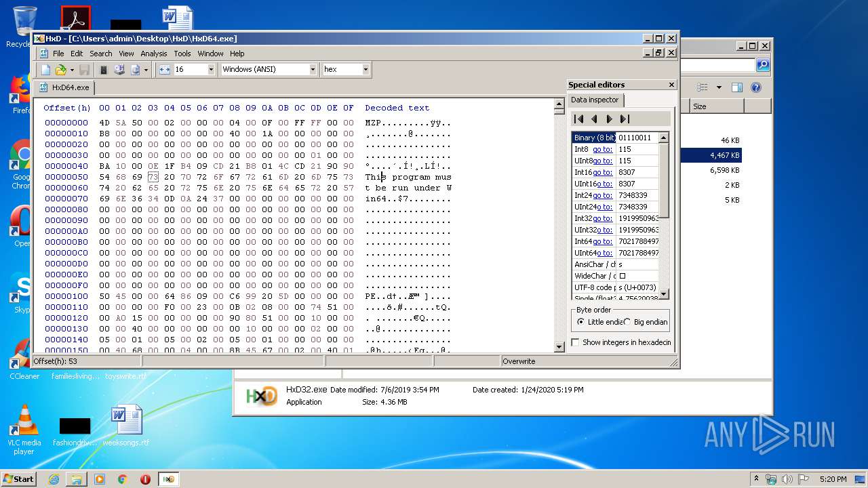Click the Data inspector list scrollbar down arrow

[664, 293]
